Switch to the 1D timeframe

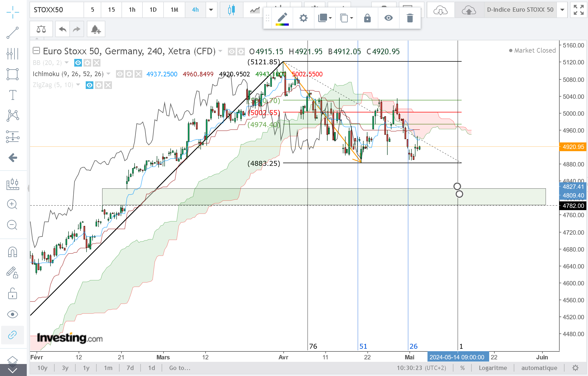(153, 10)
